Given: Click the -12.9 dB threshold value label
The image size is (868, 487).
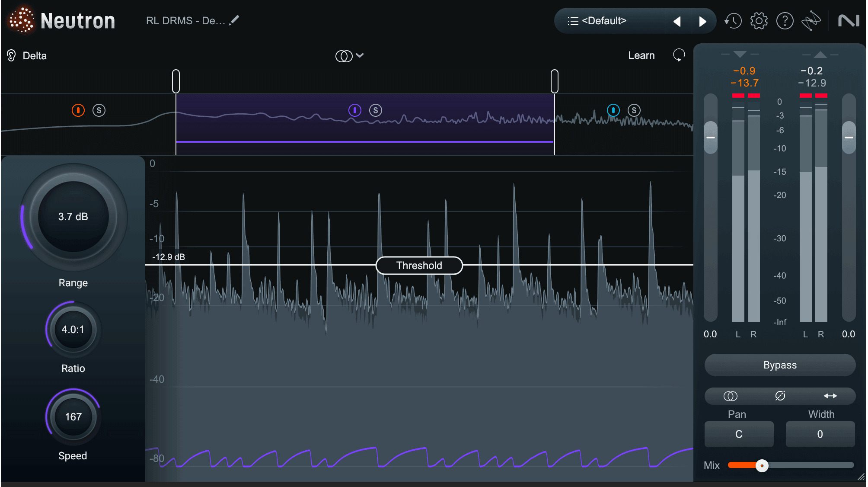Looking at the screenshot, I should point(169,257).
